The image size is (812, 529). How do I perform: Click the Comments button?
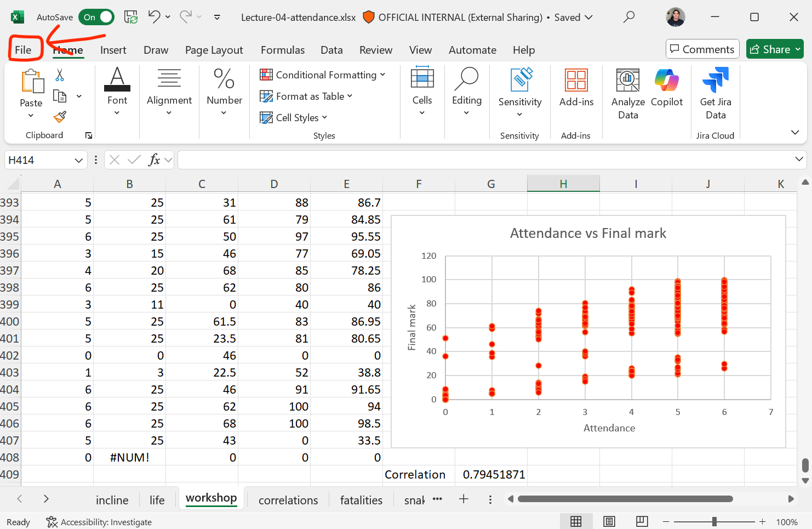click(x=702, y=49)
